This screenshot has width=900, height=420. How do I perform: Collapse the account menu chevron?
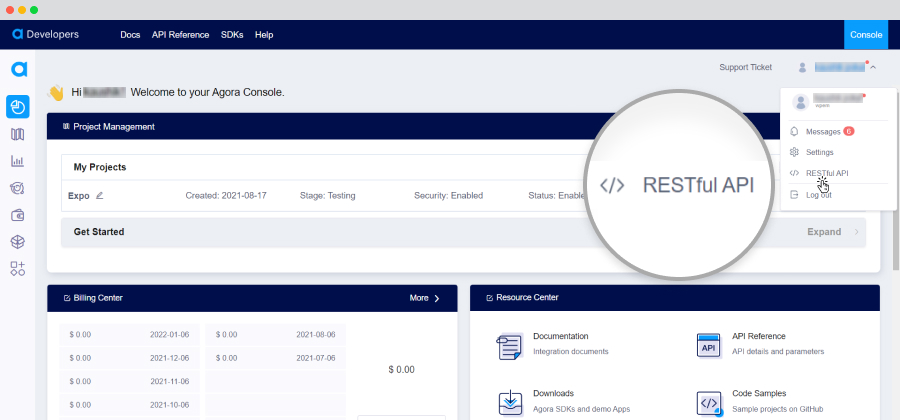coord(873,68)
